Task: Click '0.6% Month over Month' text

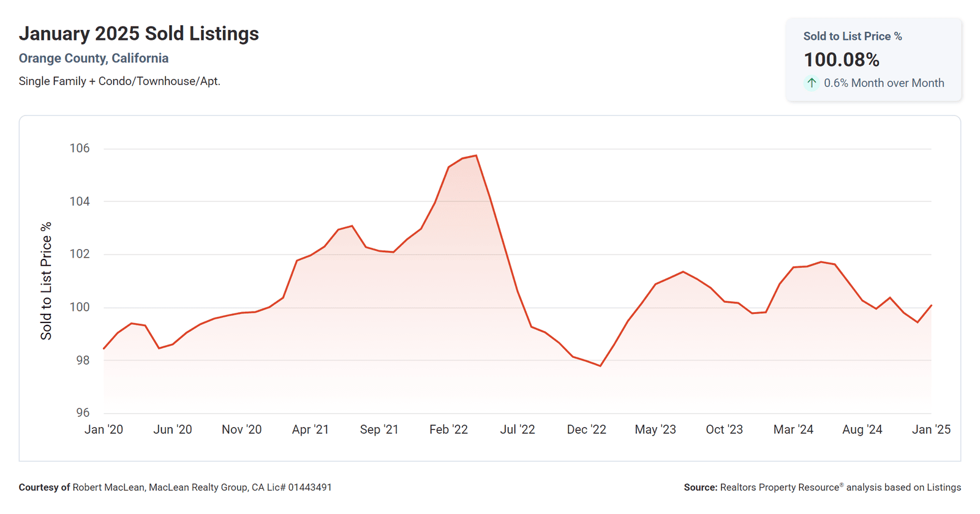Action: tap(884, 83)
